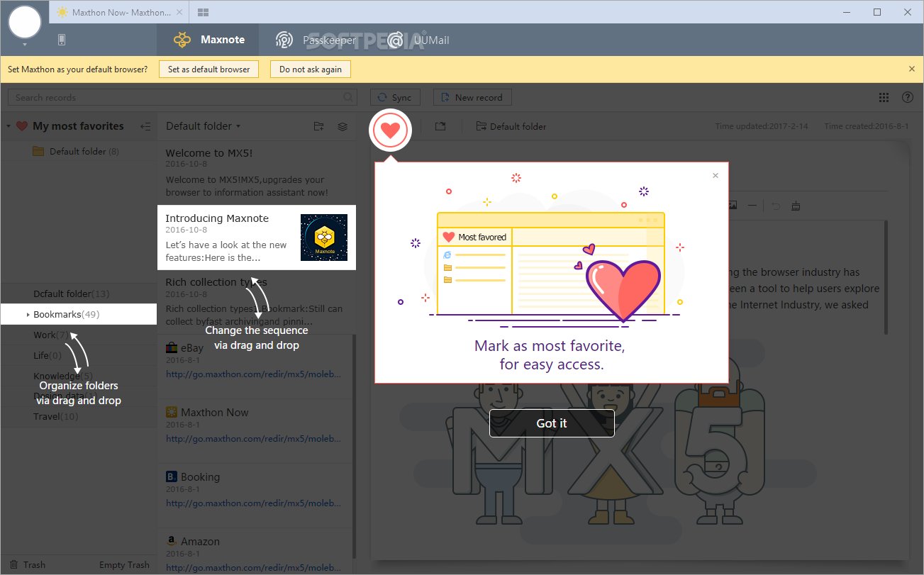This screenshot has width=924, height=575.
Task: Click the eBay redirect link URL
Action: tap(254, 374)
